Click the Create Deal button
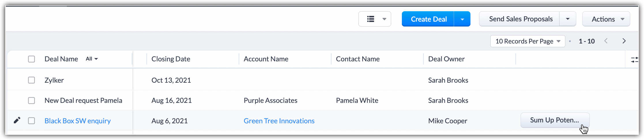 [x=428, y=19]
